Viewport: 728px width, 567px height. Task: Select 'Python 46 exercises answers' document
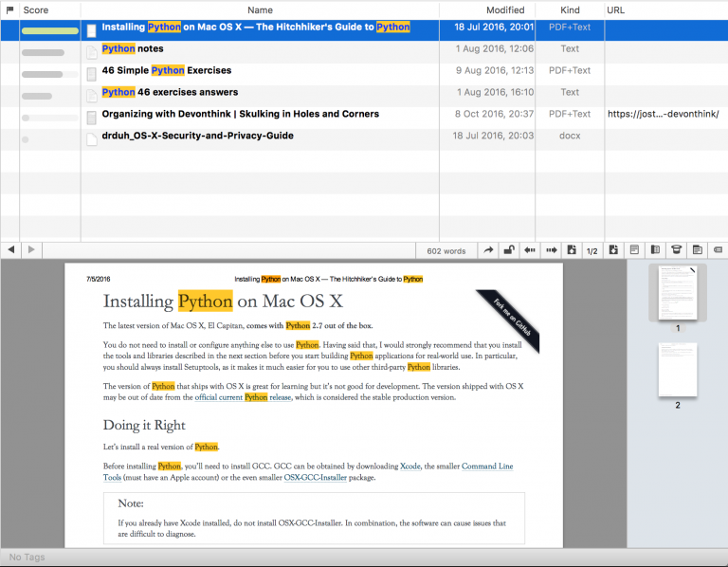pos(170,92)
